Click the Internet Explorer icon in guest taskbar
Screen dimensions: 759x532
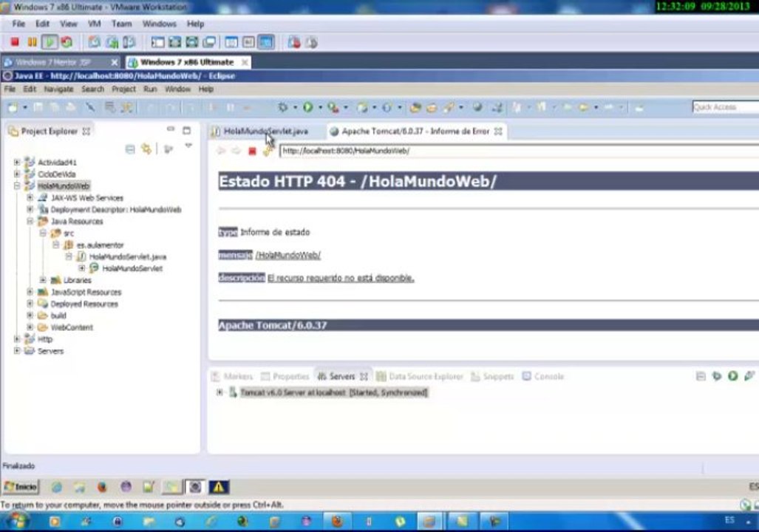tap(57, 487)
